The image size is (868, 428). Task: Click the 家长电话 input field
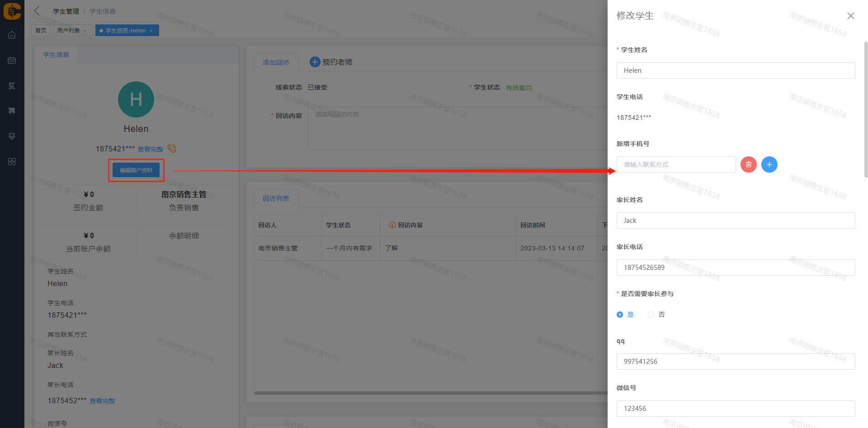click(x=735, y=268)
